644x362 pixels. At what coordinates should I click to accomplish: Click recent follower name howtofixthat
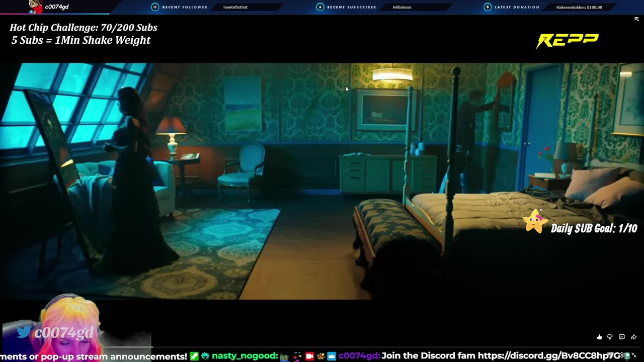(235, 7)
